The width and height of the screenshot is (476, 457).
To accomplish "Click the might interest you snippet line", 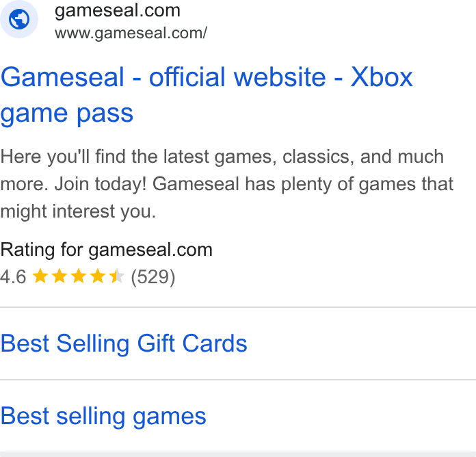I will tap(78, 211).
